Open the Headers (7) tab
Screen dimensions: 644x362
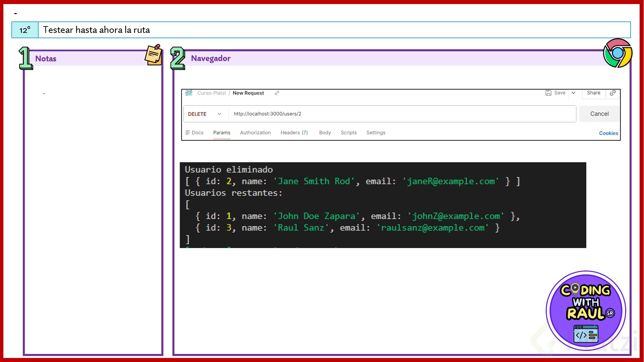coord(294,133)
